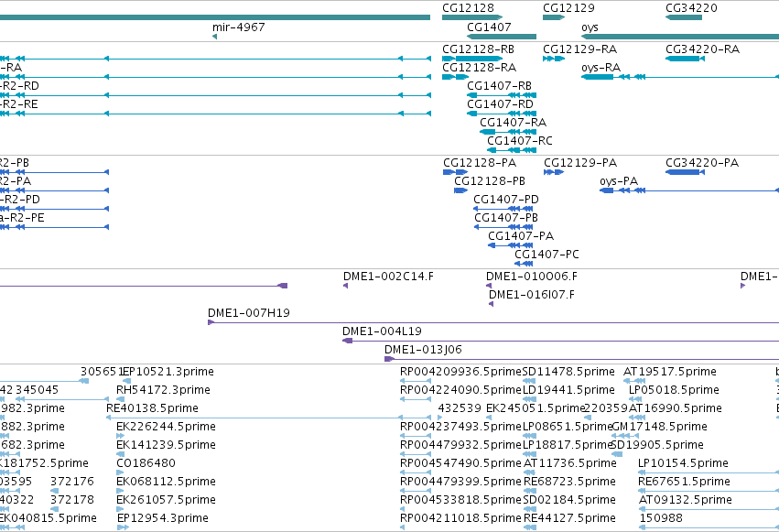Click the CG1407 gene label
Viewport: 779px width, 532px height.
[489, 27]
